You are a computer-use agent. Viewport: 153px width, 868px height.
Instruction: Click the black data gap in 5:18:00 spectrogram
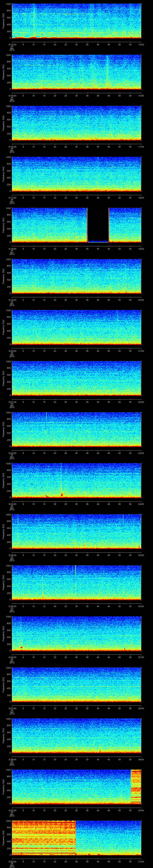(98, 224)
